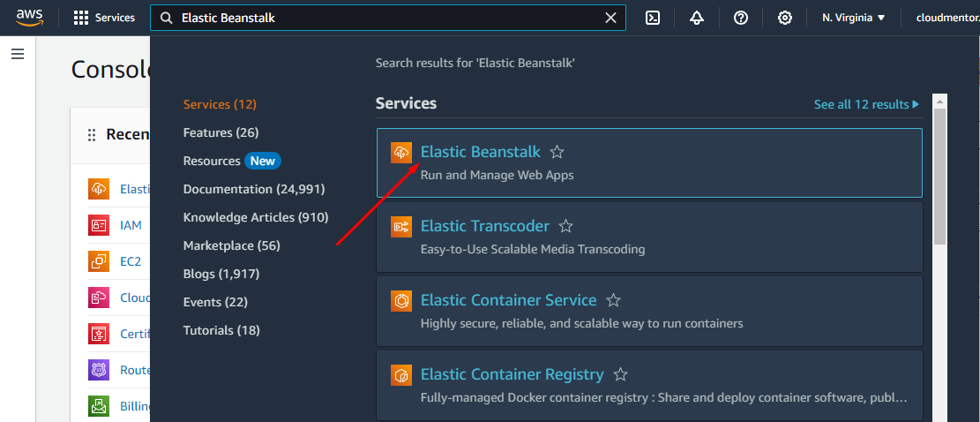Image resolution: width=980 pixels, height=422 pixels.
Task: Click the Elastic Container Registry icon
Action: [401, 375]
